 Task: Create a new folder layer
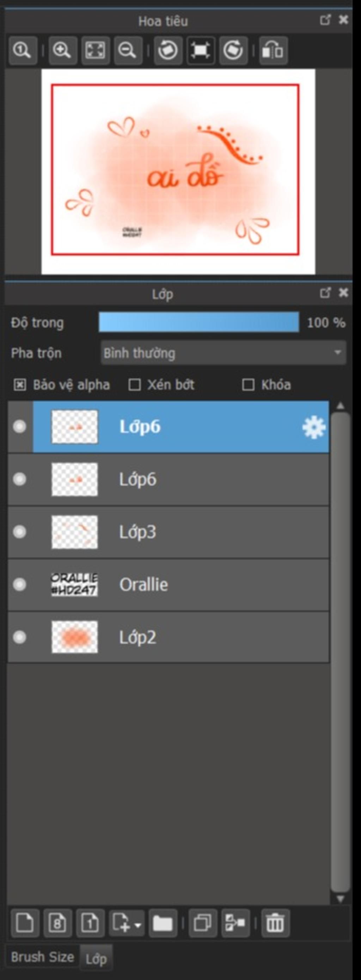pos(163,922)
